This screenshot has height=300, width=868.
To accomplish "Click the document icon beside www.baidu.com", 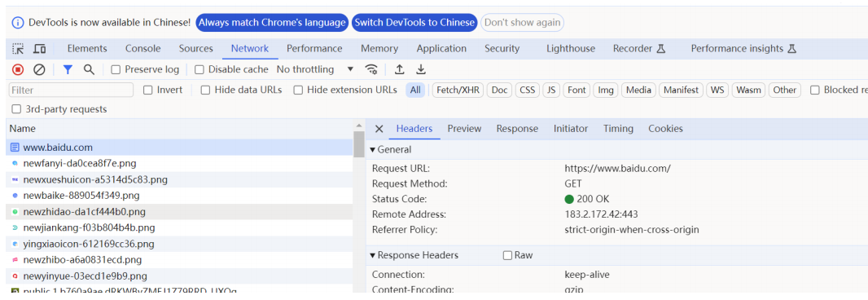I will click(x=15, y=148).
